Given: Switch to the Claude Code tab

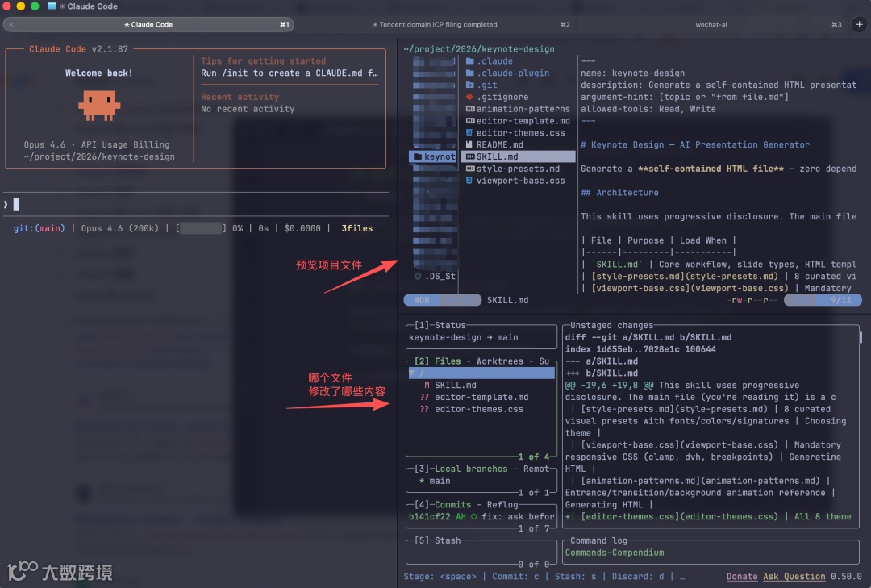Looking at the screenshot, I should (x=148, y=24).
